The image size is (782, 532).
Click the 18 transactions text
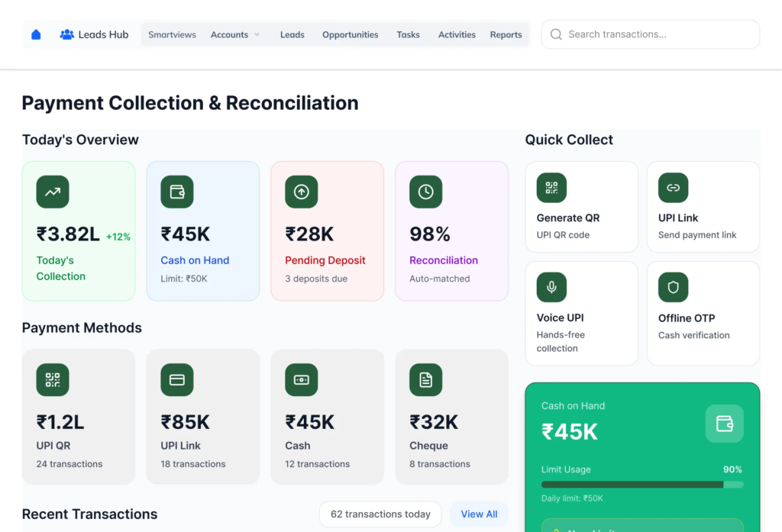pyautogui.click(x=193, y=464)
